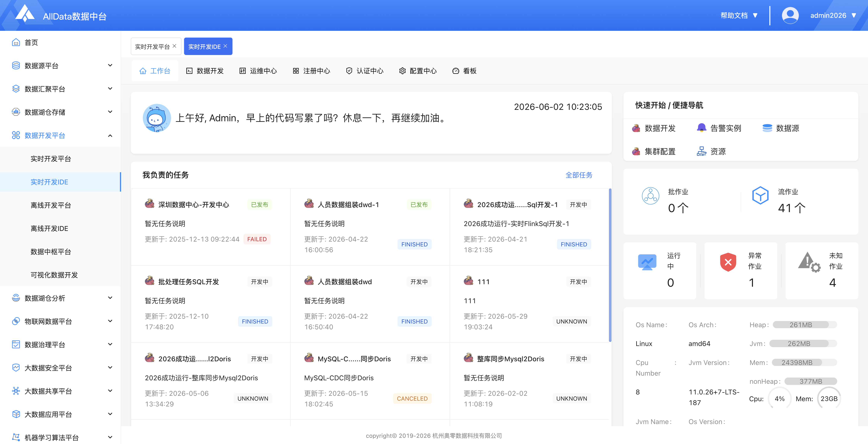Expand the 数据湖仓分析 menu chevron

[110, 298]
